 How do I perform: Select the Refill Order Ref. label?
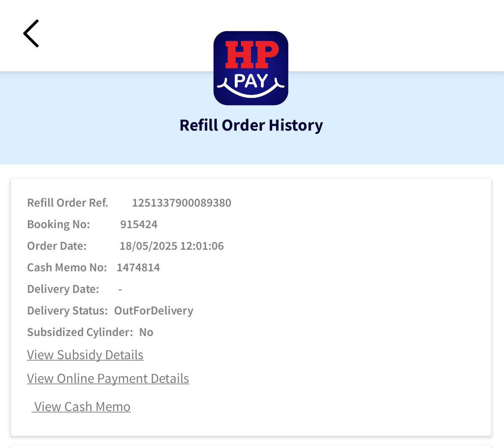pyautogui.click(x=68, y=203)
